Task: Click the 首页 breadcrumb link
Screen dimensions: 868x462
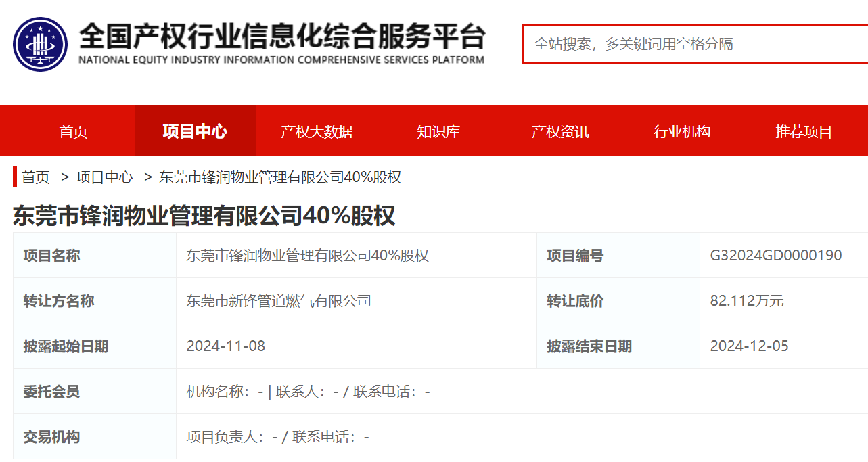Action: point(36,177)
